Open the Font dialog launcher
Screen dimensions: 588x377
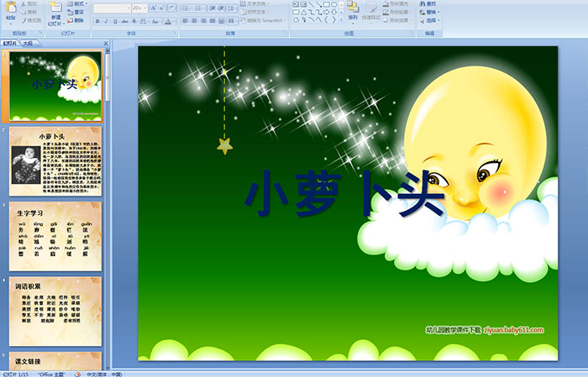175,33
